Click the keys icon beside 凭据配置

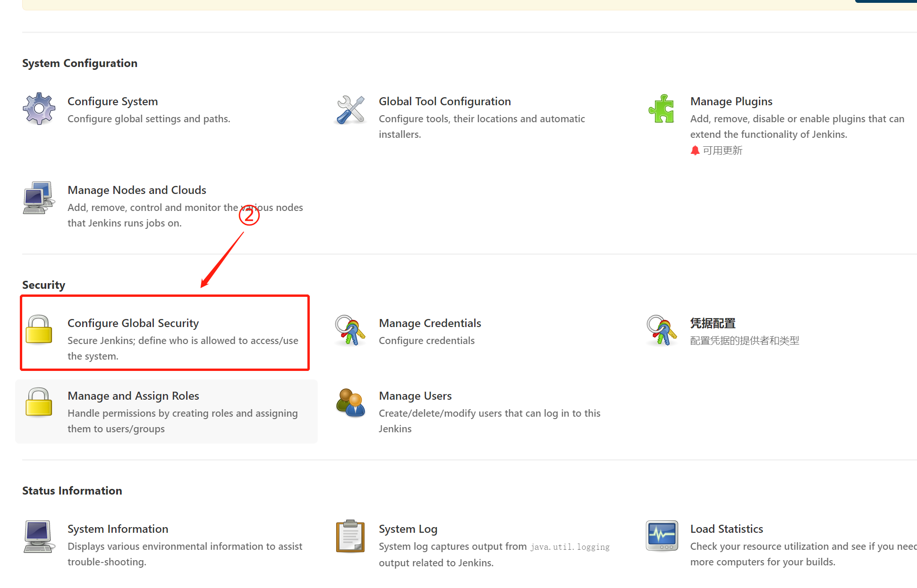(x=662, y=330)
